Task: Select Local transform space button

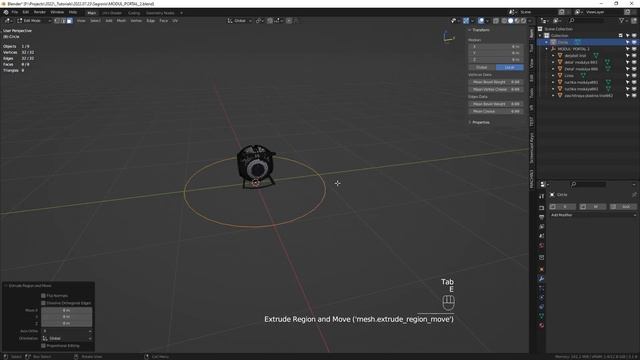Action: click(x=509, y=67)
